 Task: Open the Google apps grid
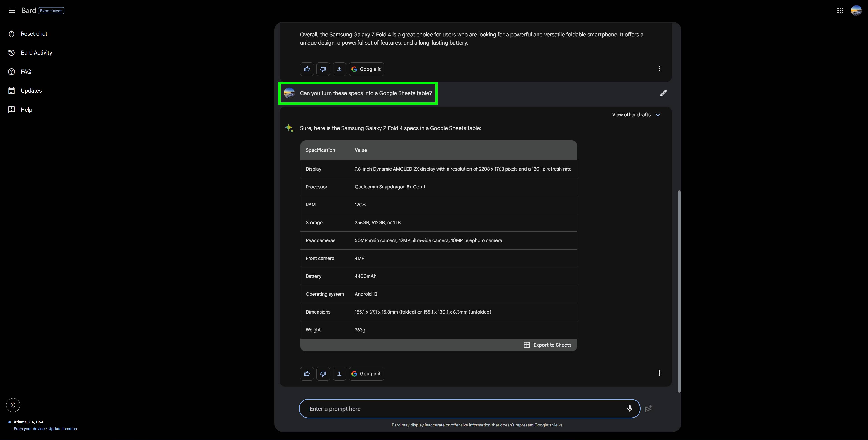[x=840, y=11]
